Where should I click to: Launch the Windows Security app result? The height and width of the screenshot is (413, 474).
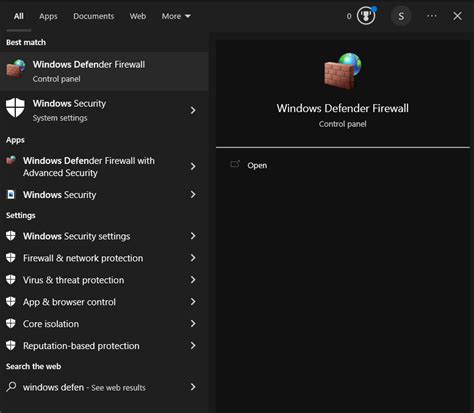104,194
